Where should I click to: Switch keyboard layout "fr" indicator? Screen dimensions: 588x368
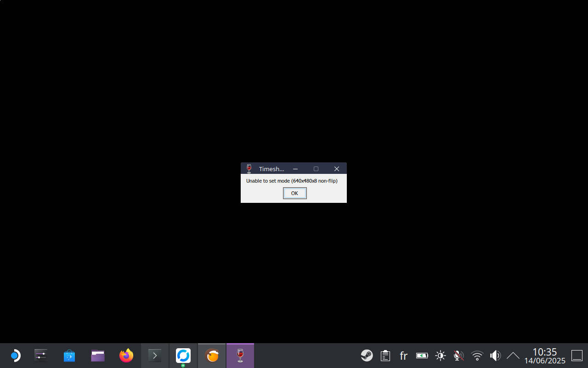pyautogui.click(x=404, y=356)
